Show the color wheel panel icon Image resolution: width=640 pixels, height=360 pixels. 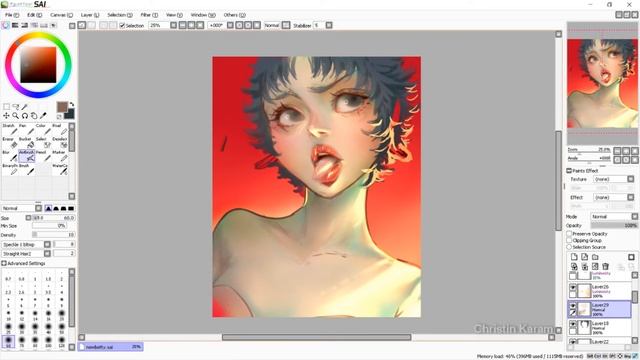point(6,25)
